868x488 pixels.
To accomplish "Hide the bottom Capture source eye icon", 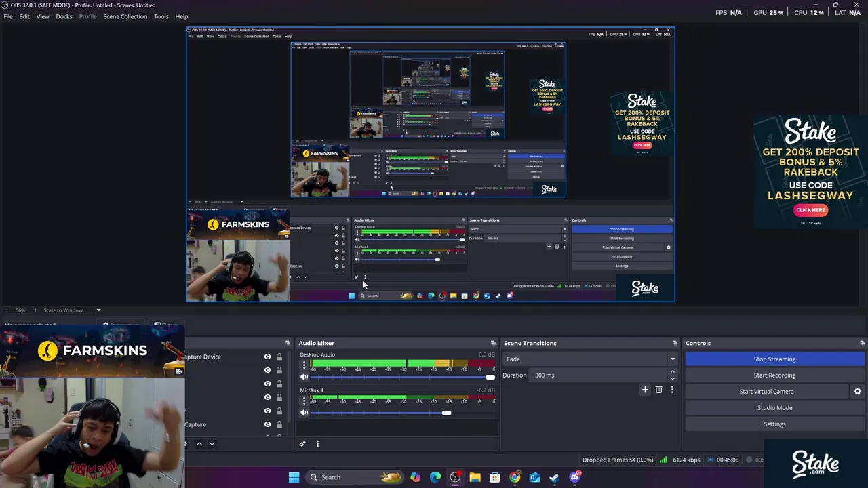I will (267, 424).
